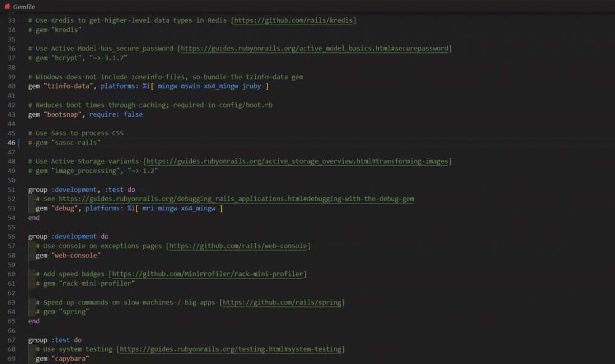Image resolution: width=615 pixels, height=364 pixels.
Task: Click the Ruby icon on the Gemfile tab
Action: [x=6, y=7]
